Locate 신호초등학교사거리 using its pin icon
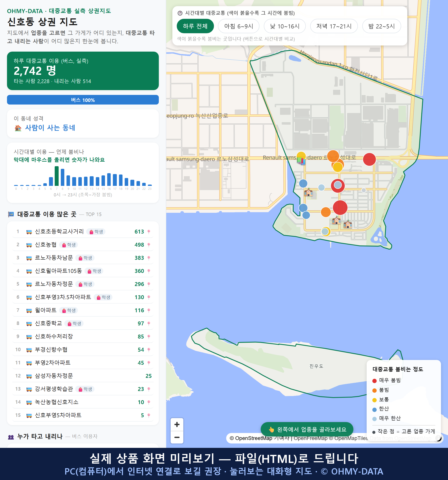448x480 pixels. pos(149,232)
